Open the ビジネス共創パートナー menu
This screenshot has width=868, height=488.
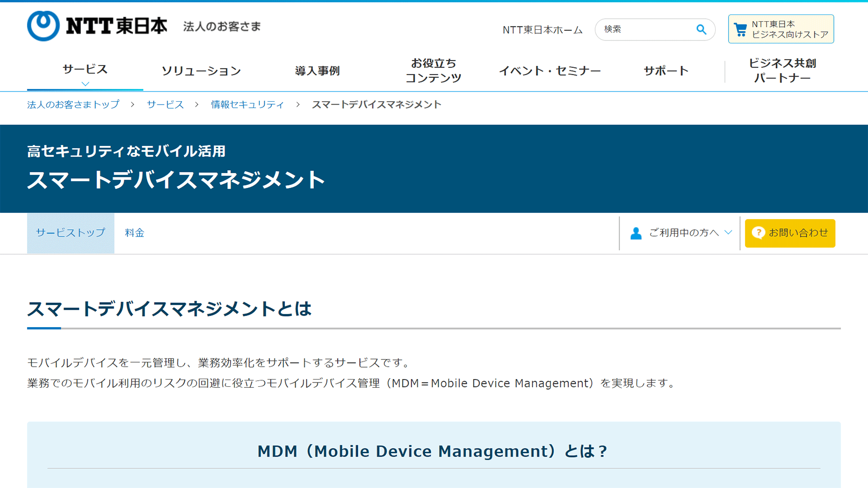(x=782, y=71)
